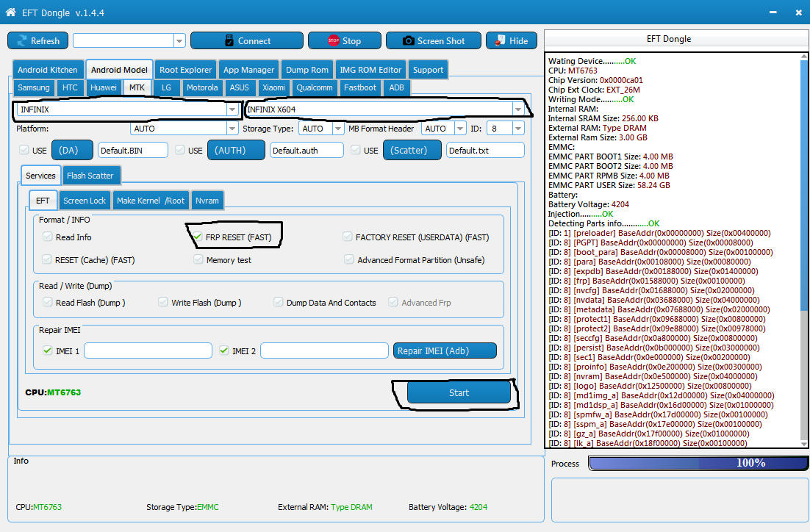Click the Default.txt scatter file field
The width and height of the screenshot is (810, 532).
click(485, 151)
